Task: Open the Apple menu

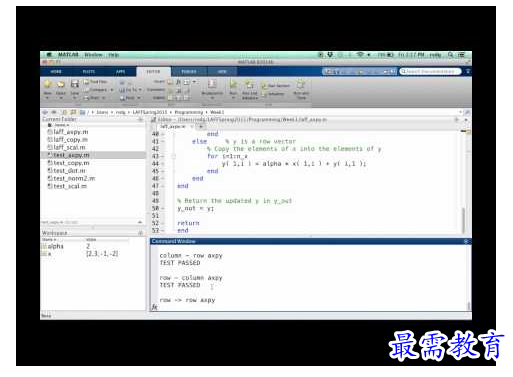Action: click(49, 55)
